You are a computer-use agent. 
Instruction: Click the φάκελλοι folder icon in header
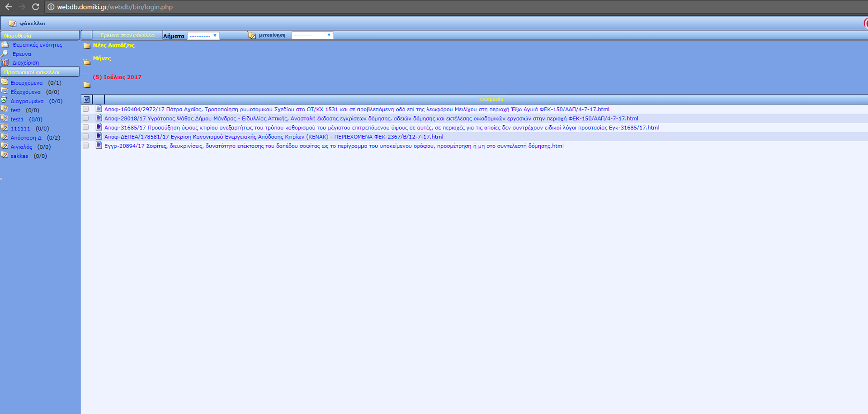pyautogui.click(x=12, y=23)
